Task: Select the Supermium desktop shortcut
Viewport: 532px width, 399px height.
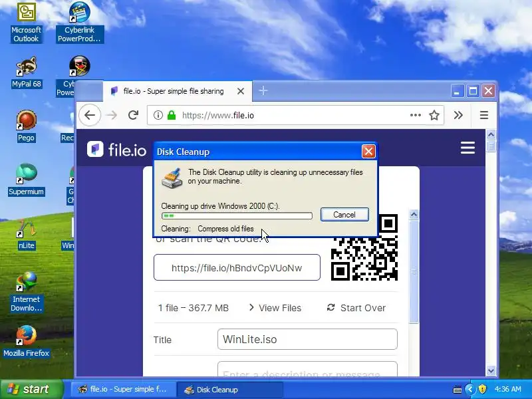Action: [x=26, y=180]
